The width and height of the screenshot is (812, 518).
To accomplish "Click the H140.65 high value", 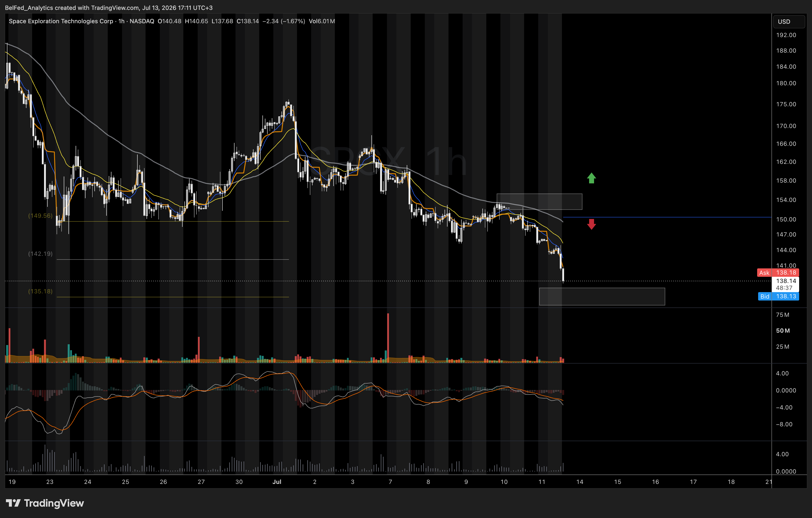I will tap(196, 21).
